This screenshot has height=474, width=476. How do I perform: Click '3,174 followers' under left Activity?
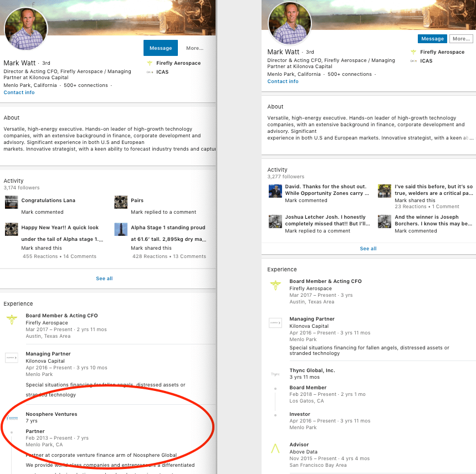[x=22, y=188]
